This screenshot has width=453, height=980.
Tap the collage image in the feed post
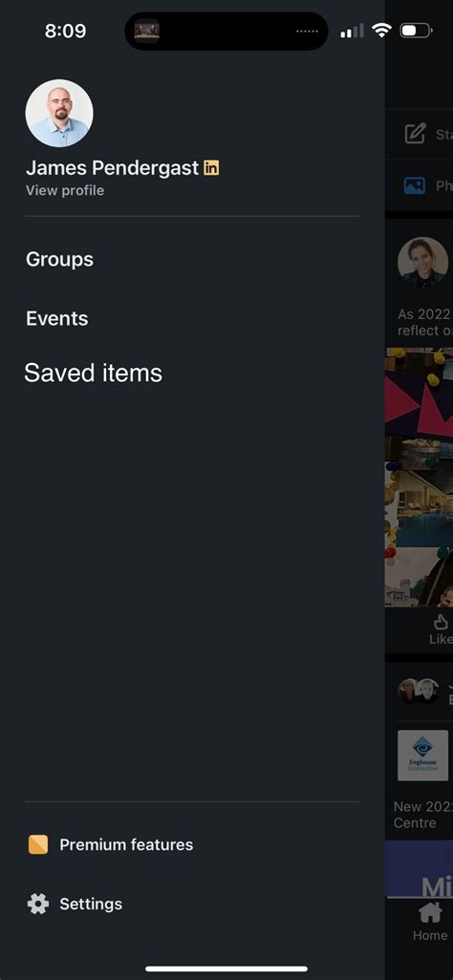[x=420, y=477]
